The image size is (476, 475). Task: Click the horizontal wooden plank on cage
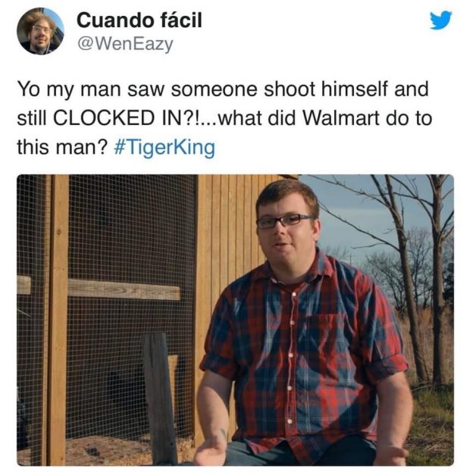tap(124, 290)
